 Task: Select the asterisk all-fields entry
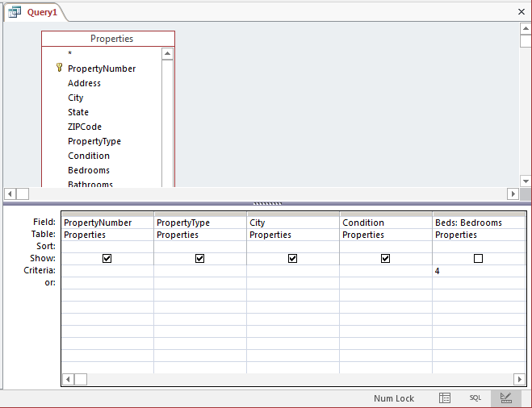[70, 53]
